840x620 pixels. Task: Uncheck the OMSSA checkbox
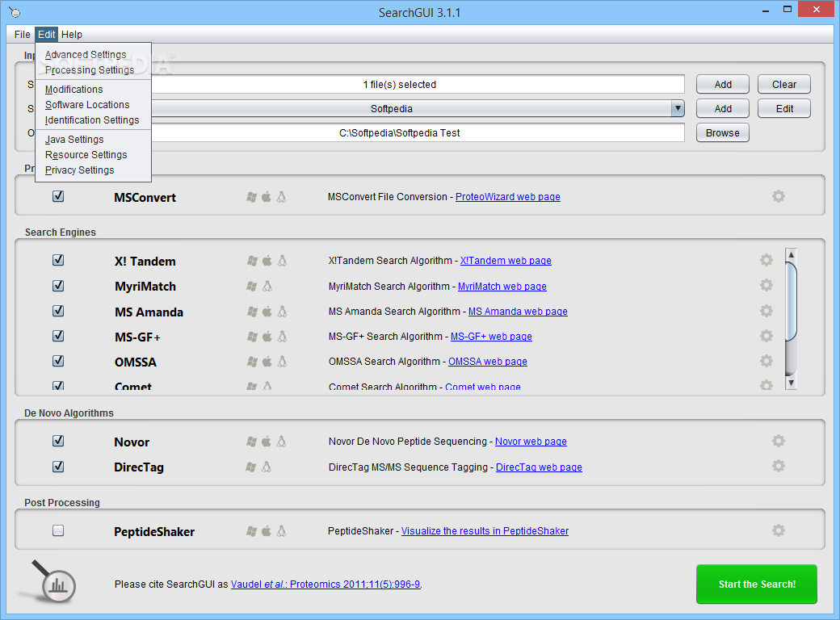pos(58,361)
